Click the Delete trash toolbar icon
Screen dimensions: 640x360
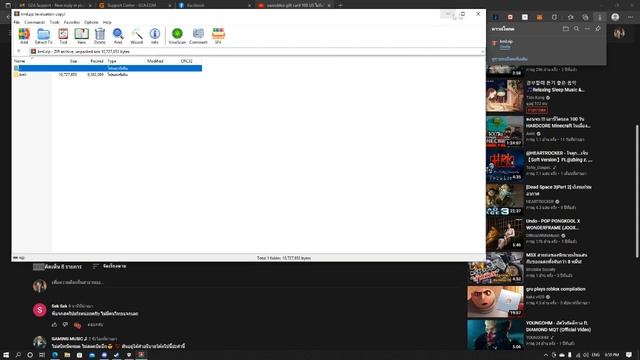click(x=100, y=36)
